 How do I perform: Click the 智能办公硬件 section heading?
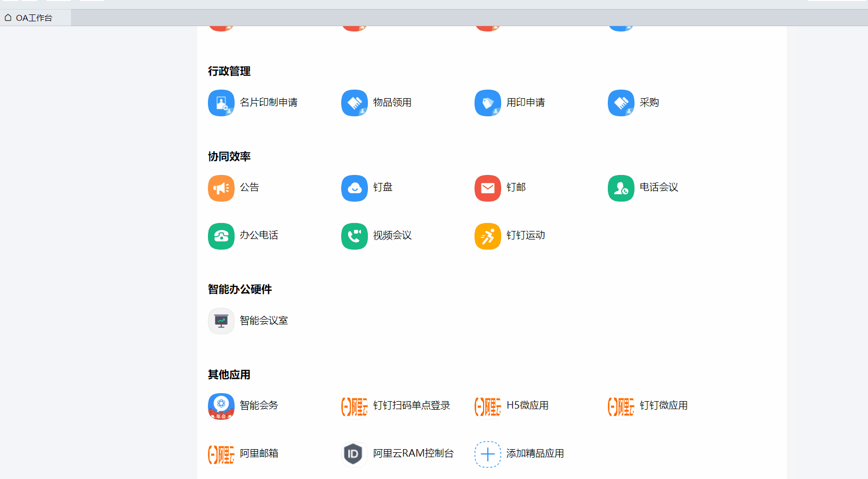coord(240,289)
